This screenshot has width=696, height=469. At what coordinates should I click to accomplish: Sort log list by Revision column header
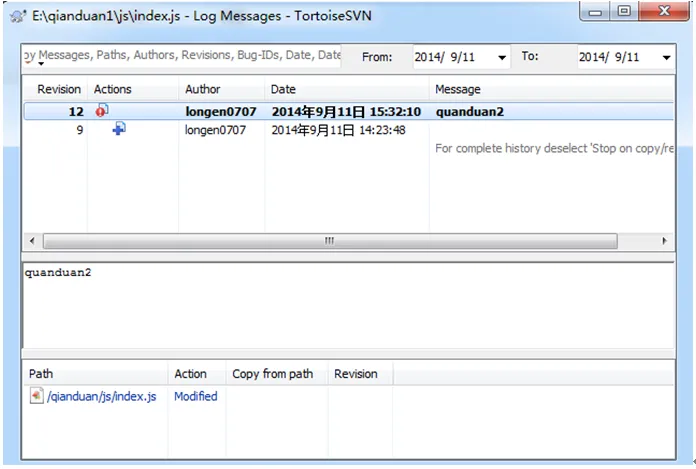click(x=55, y=89)
